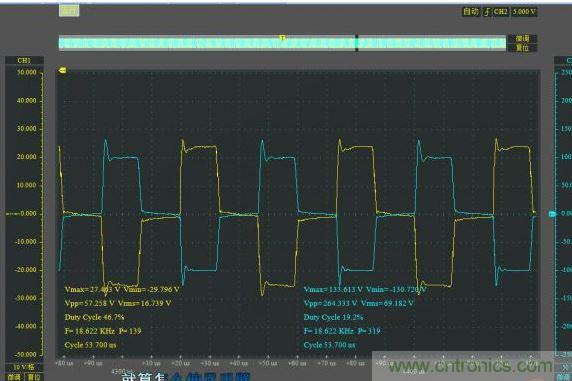This screenshot has width=572, height=381.
Task: Click the CH1 复位 reset button at bottom left
Action: (x=34, y=377)
